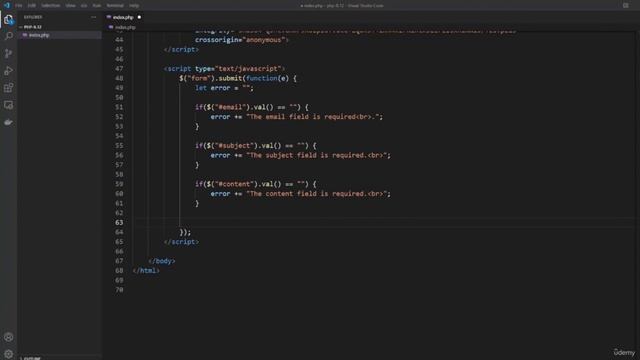Viewport: 640px width, 360px height.
Task: Click the closing </html> tag
Action: 146,271
